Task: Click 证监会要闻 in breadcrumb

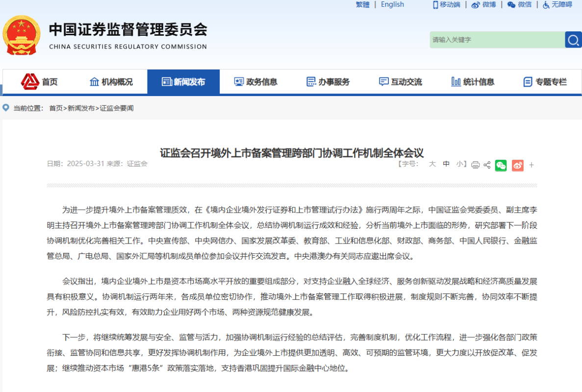Action: [117, 108]
